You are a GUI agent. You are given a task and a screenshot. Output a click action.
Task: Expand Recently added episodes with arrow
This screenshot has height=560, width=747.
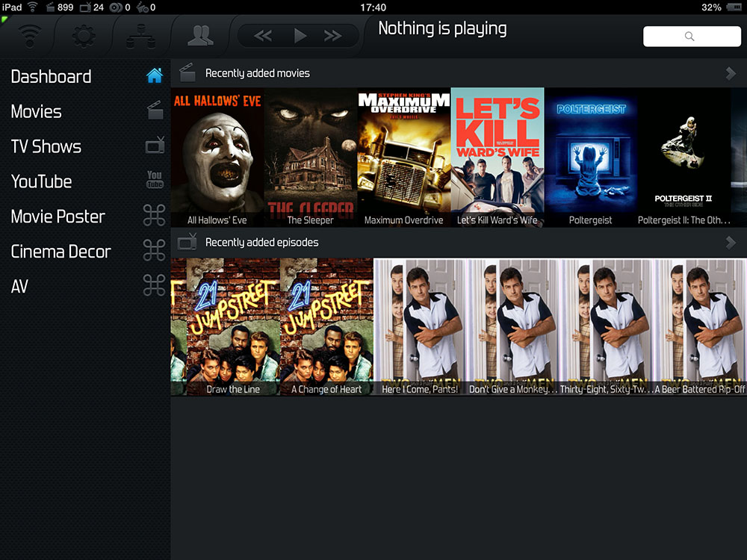(731, 243)
